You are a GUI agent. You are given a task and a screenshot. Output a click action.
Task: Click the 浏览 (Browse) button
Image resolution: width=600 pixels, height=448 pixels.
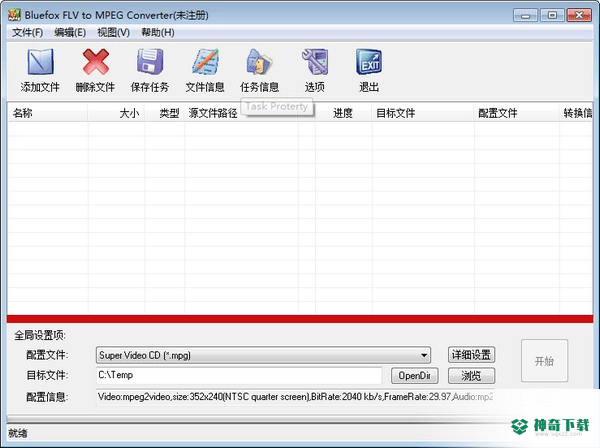[471, 376]
